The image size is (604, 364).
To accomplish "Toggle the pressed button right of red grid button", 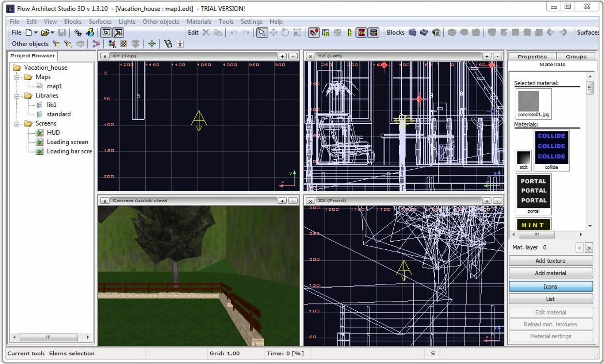I will [374, 32].
